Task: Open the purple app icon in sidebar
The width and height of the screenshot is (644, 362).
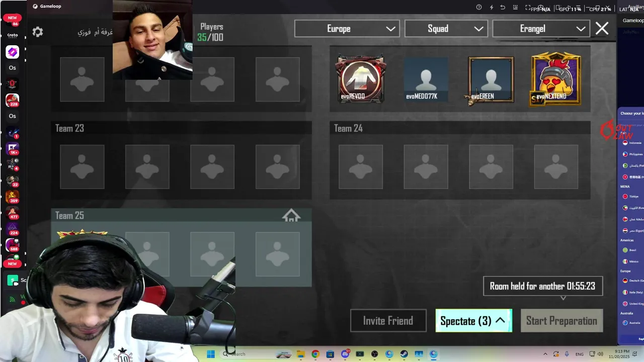Action: 13,52
